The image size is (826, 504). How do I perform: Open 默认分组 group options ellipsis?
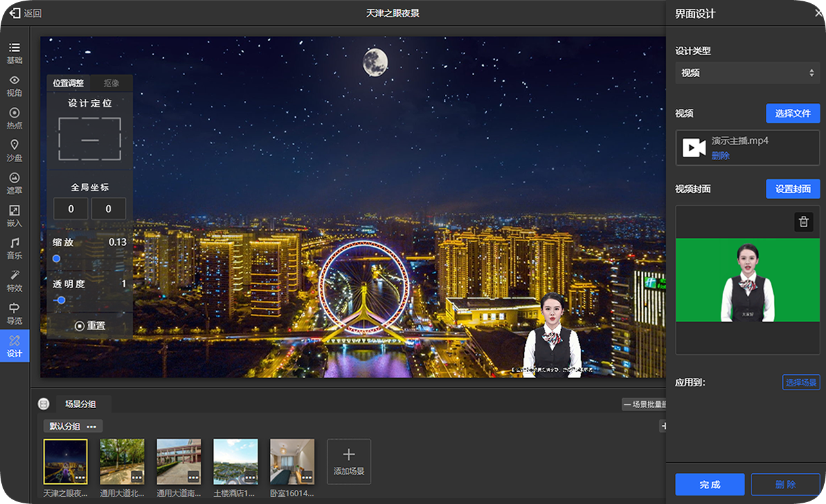tap(91, 426)
